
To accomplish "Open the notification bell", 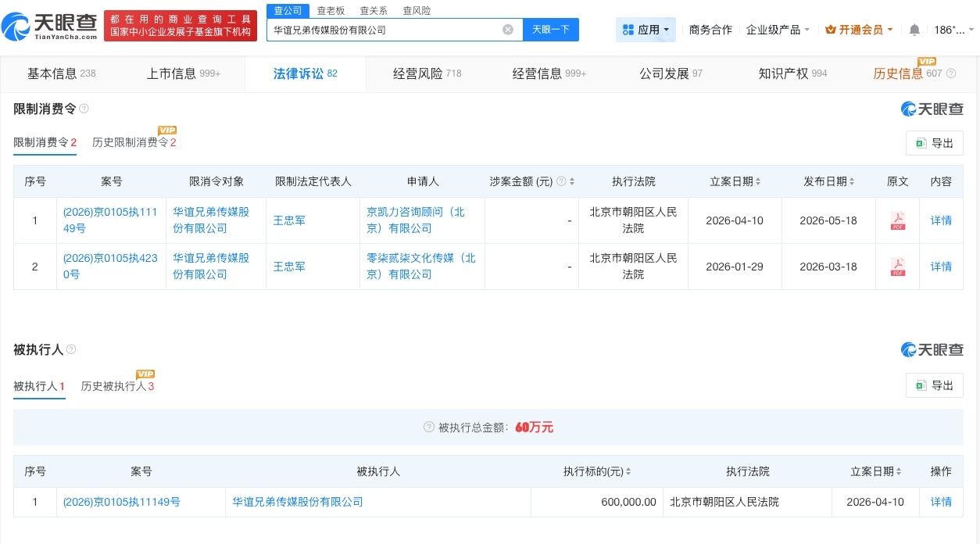I will click(x=914, y=30).
